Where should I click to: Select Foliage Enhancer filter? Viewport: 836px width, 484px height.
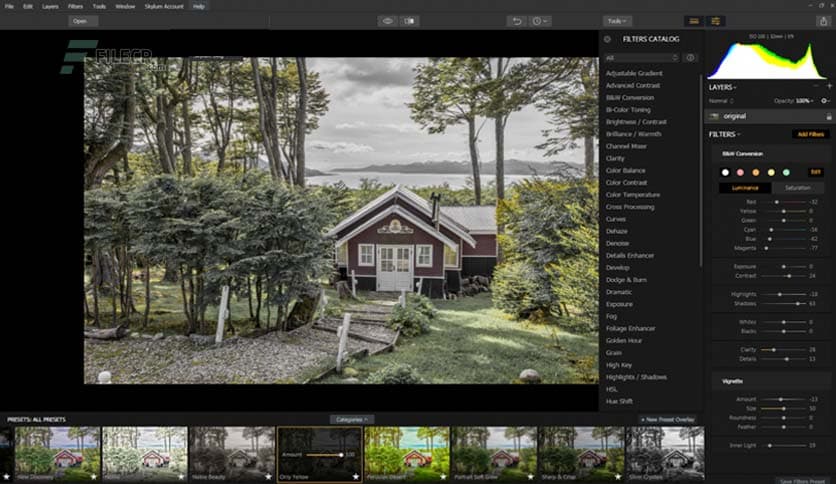pyautogui.click(x=630, y=328)
